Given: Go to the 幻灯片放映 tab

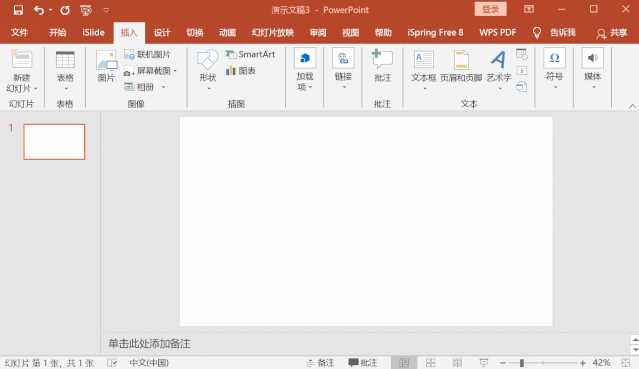Looking at the screenshot, I should click(273, 33).
